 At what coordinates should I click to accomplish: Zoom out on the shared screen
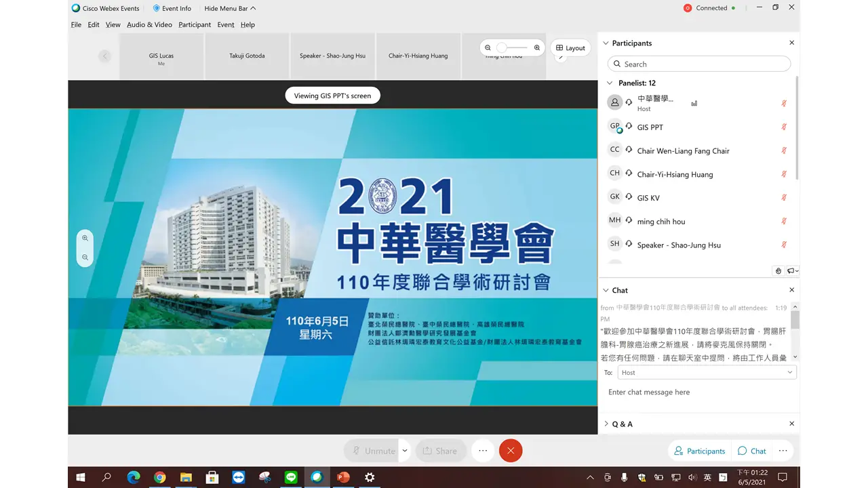(x=85, y=258)
